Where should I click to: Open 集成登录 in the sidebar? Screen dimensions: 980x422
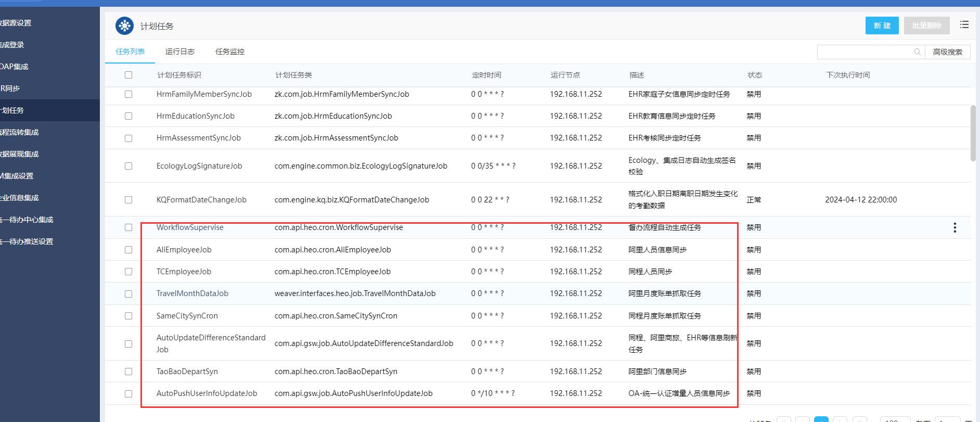click(x=12, y=45)
